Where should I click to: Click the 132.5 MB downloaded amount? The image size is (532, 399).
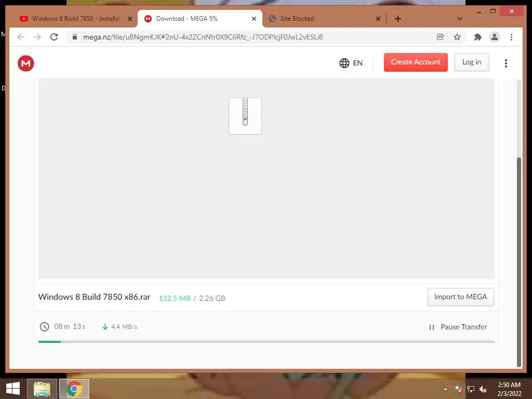(x=175, y=298)
